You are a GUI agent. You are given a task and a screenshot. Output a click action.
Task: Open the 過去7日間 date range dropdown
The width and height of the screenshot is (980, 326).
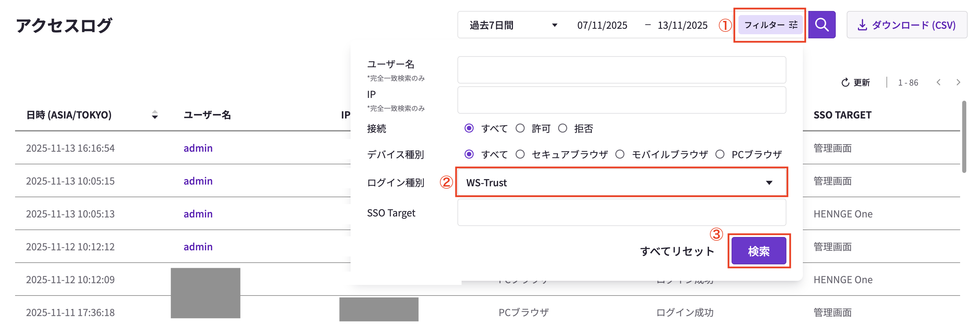[513, 25]
